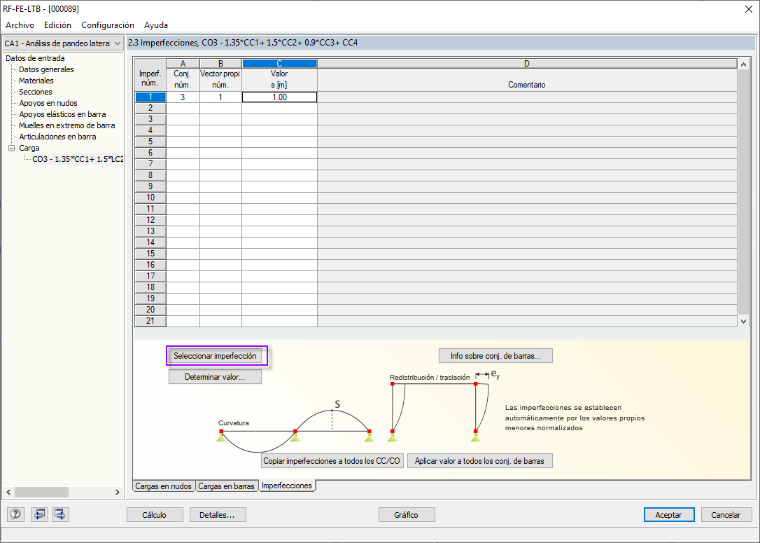The image size is (760, 543).
Task: Go to previous module window icon
Action: click(39, 514)
